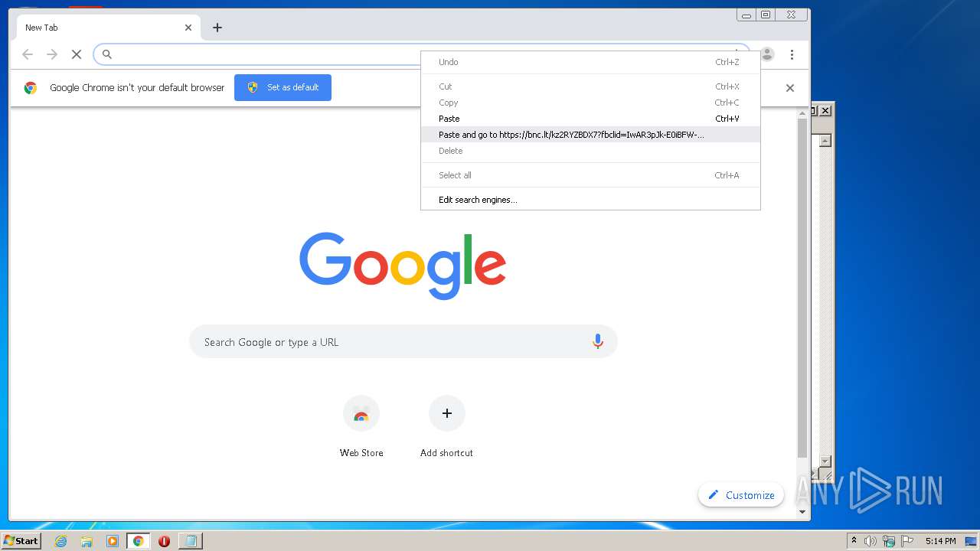Close the New Tab tab
This screenshot has width=980, height=551.
coord(188,28)
